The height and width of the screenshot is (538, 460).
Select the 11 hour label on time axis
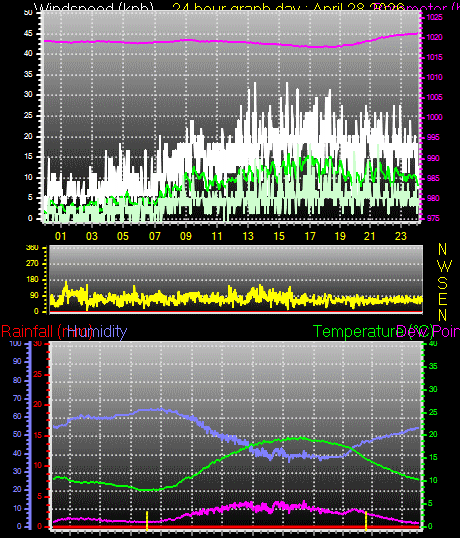coord(217,236)
